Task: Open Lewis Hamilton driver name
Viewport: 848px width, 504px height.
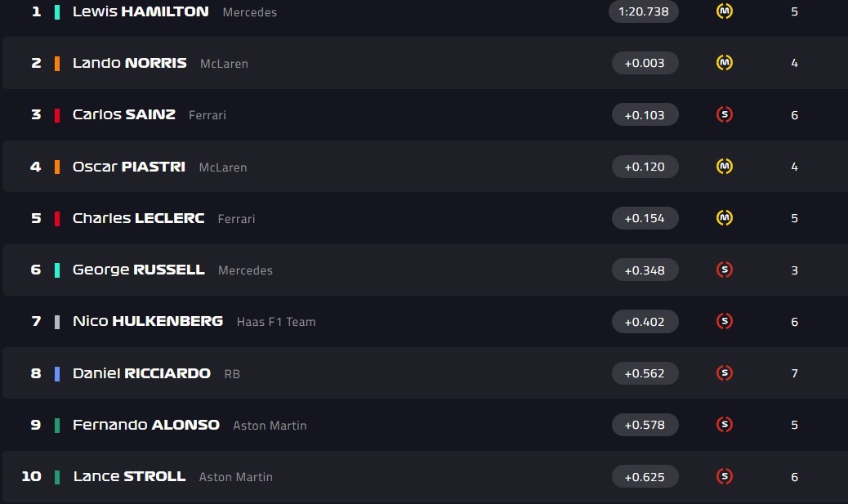Action: click(x=141, y=11)
